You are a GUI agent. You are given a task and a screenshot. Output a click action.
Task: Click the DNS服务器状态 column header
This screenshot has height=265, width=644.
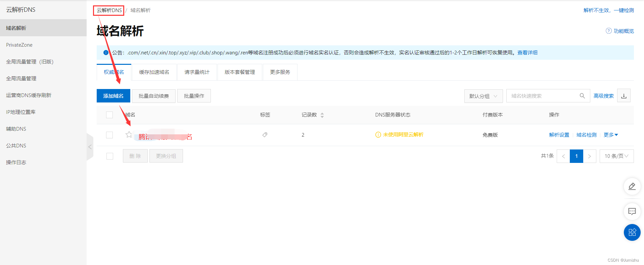pos(393,115)
